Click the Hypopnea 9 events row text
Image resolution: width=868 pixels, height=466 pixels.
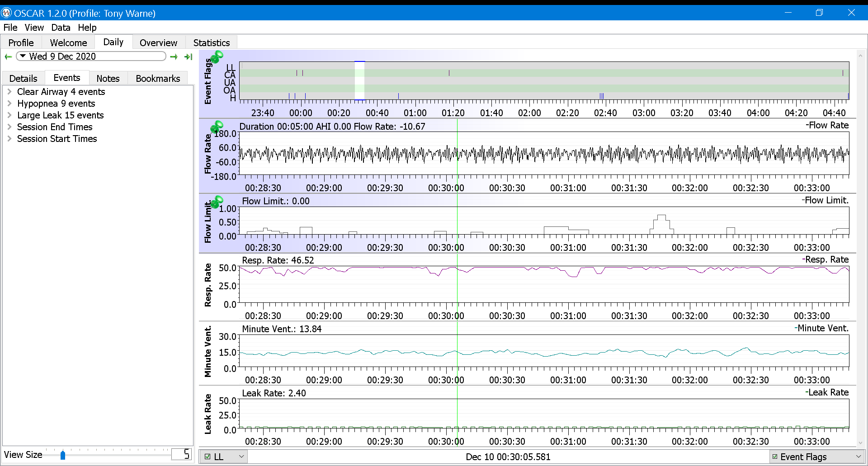[x=56, y=103]
